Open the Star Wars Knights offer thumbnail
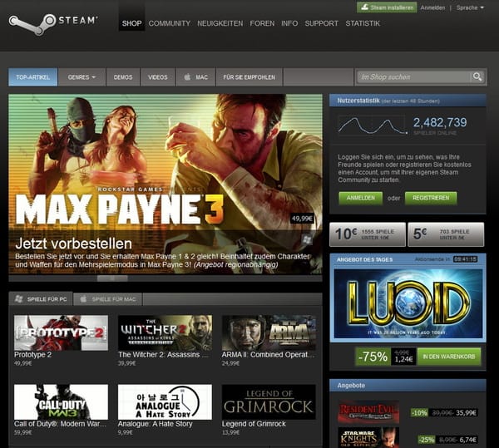The height and width of the screenshot is (448, 499). (368, 438)
